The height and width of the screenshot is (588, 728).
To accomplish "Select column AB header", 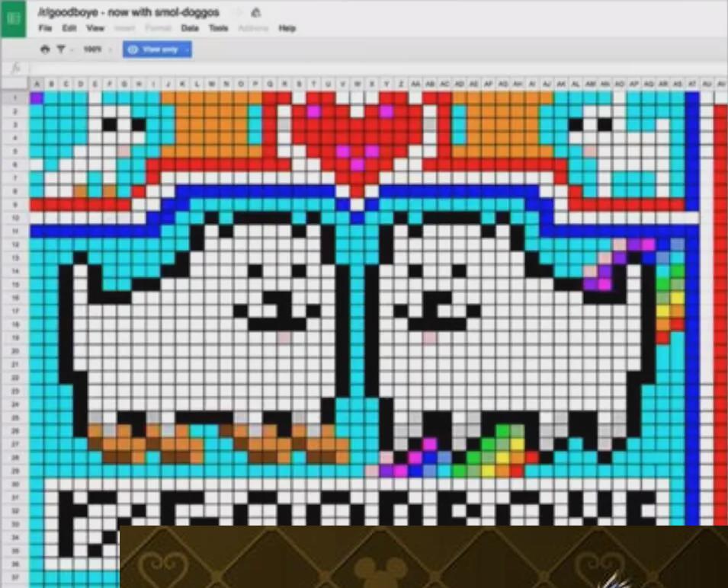I will coord(430,84).
